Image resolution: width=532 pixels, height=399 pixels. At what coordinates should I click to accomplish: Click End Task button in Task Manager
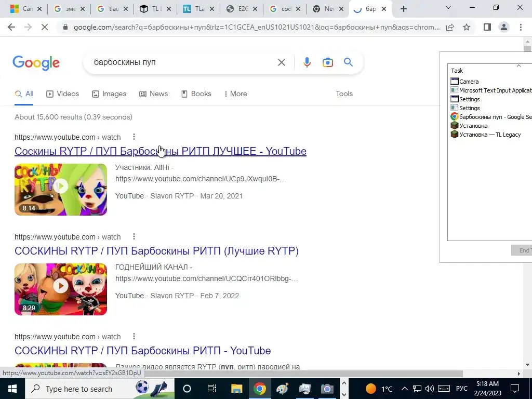point(522,250)
